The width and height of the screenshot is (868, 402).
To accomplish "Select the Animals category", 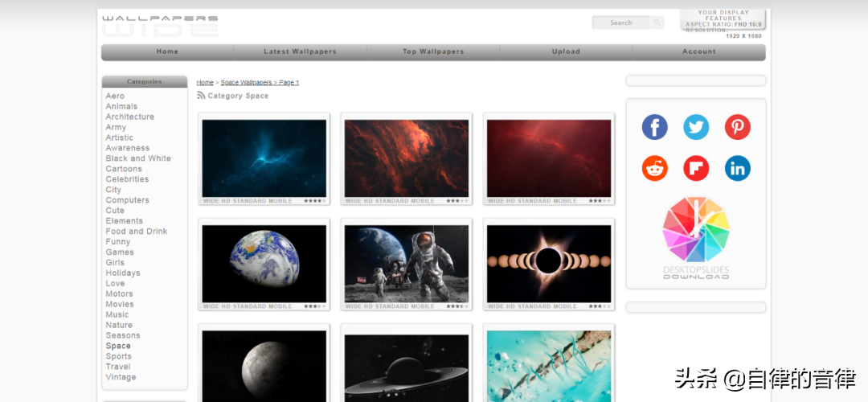I will [x=122, y=106].
